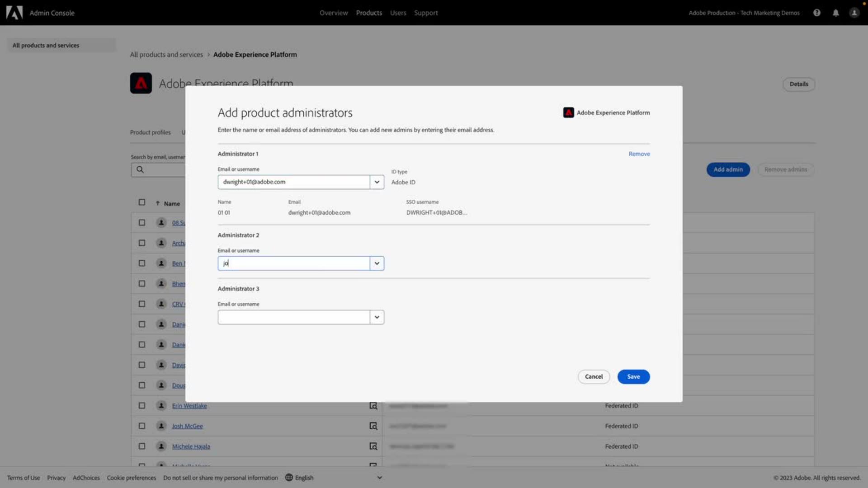Open the notifications bell icon
The height and width of the screenshot is (488, 868).
click(835, 13)
